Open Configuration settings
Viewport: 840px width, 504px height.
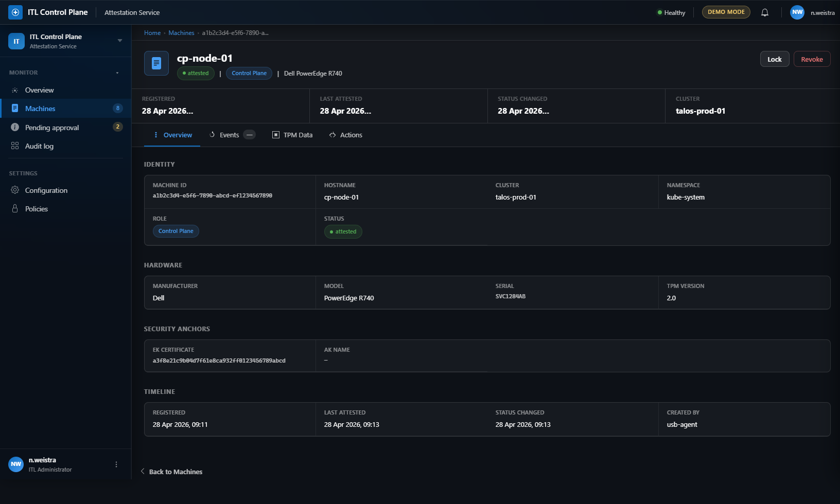(x=66, y=190)
